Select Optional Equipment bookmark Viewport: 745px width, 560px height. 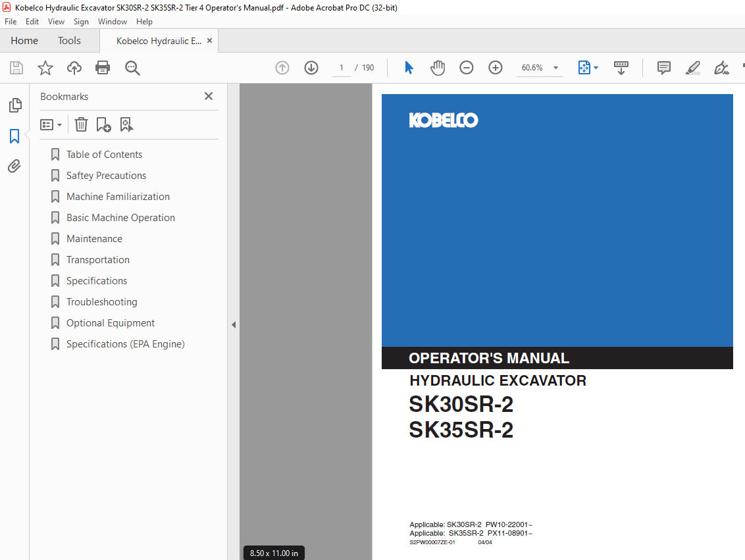110,323
